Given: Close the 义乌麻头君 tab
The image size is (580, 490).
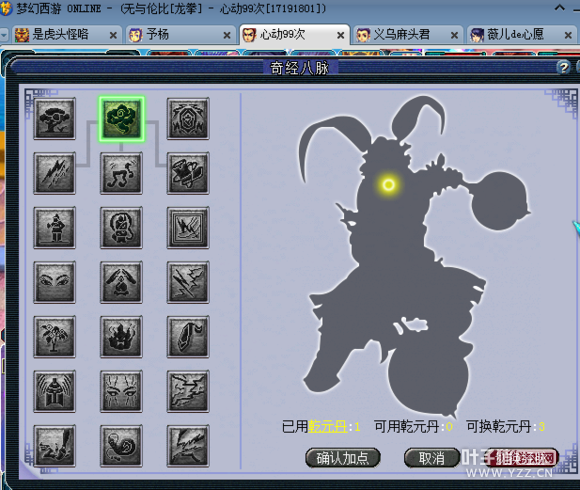Looking at the screenshot, I should tap(454, 35).
